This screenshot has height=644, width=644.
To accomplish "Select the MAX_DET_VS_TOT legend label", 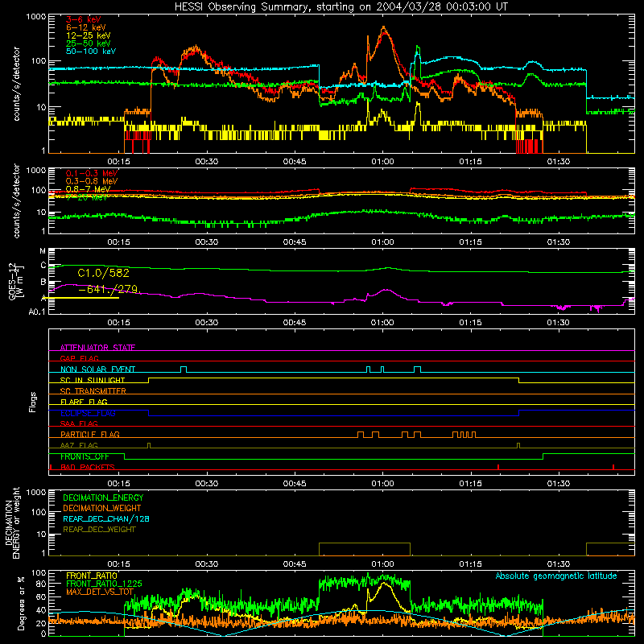I will [99, 592].
